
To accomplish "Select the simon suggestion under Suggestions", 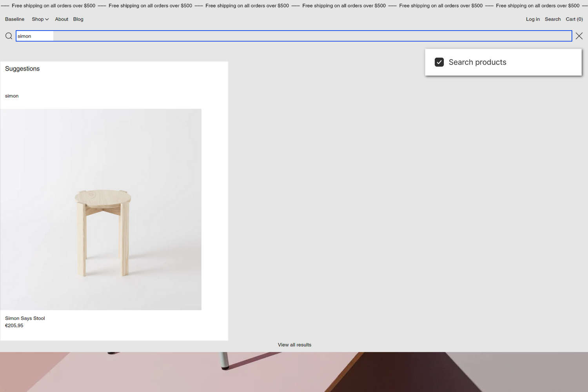I will pyautogui.click(x=11, y=96).
